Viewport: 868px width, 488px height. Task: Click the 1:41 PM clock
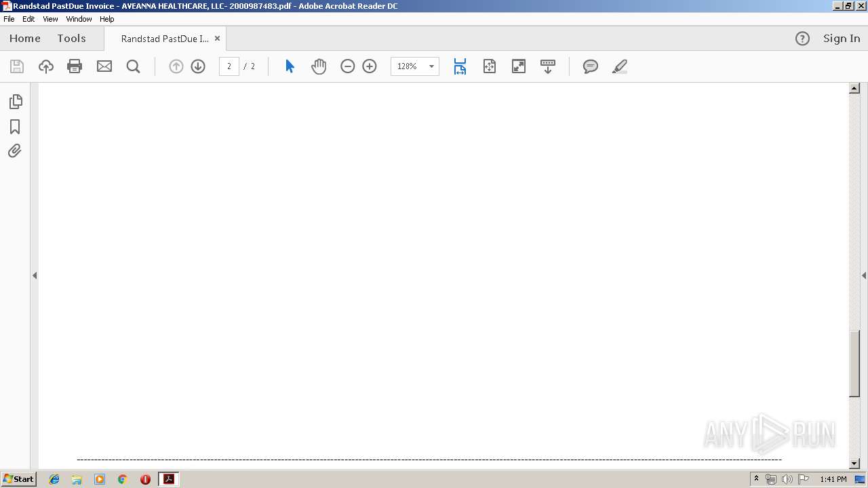tap(833, 479)
